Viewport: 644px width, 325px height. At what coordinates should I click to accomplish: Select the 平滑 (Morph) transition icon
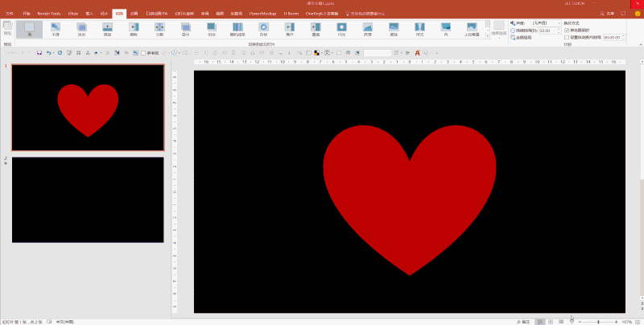[56, 30]
